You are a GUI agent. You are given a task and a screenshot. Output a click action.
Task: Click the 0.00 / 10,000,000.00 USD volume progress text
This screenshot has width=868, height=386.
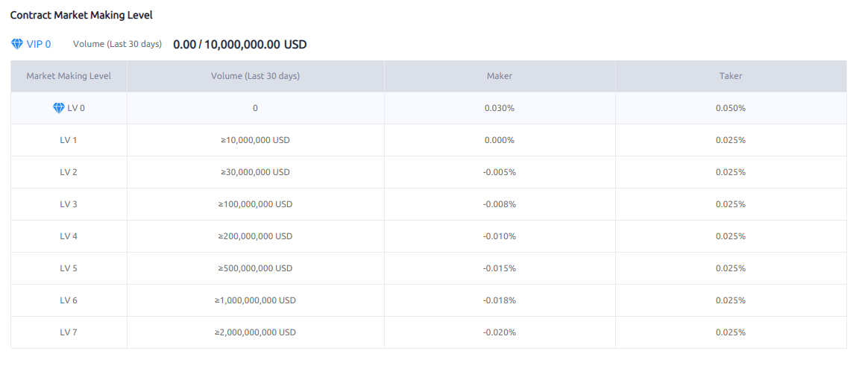click(239, 45)
